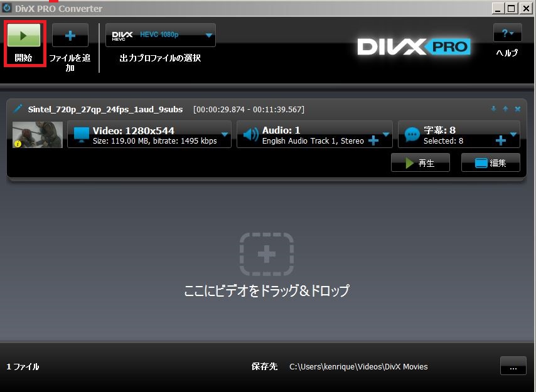Click the yellow info icon on thumbnail
Screen dimensions: 536x392
pyautogui.click(x=18, y=144)
